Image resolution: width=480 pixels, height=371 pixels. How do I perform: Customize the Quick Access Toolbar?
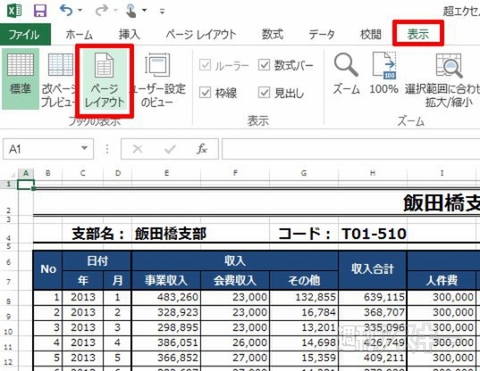click(162, 11)
